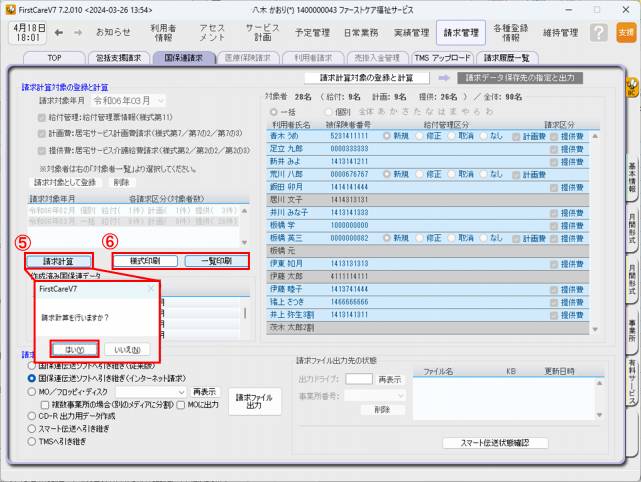
Task: Open the MO/フロッピィ・ディスク drive dropdown
Action: click(x=180, y=391)
